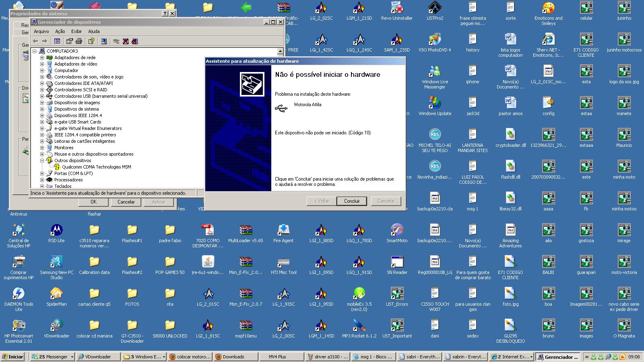Click the Help icon with the question mark
644x362 pixels.
[91, 41]
